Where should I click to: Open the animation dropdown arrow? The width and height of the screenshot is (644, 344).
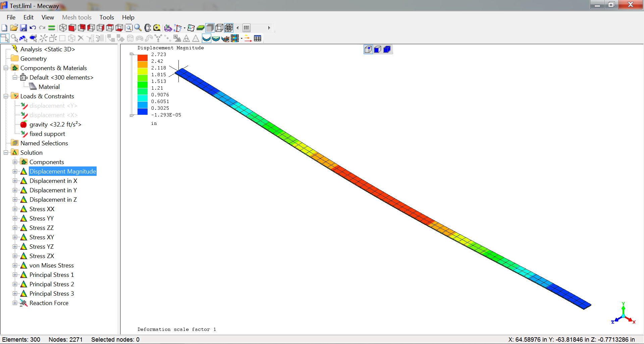(241, 39)
